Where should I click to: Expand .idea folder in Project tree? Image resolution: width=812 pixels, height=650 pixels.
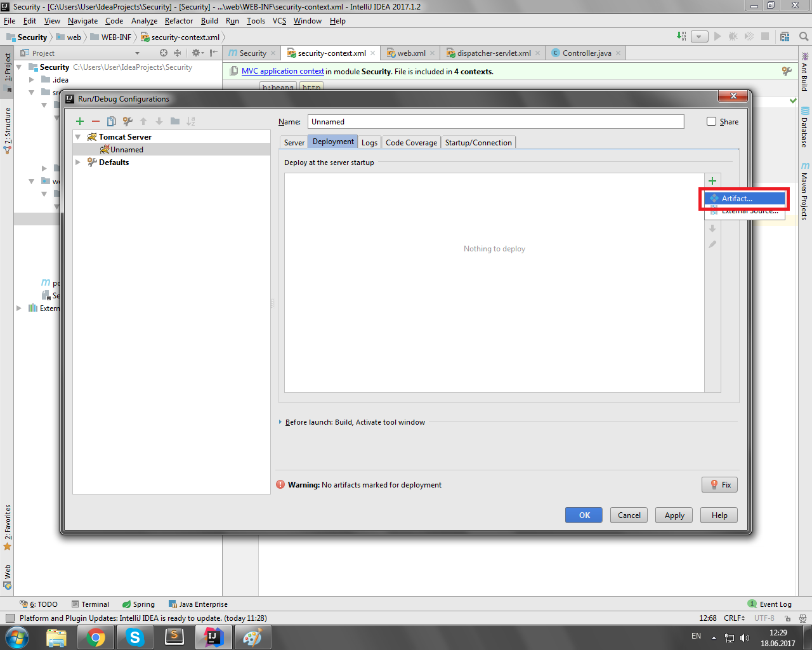(x=32, y=80)
